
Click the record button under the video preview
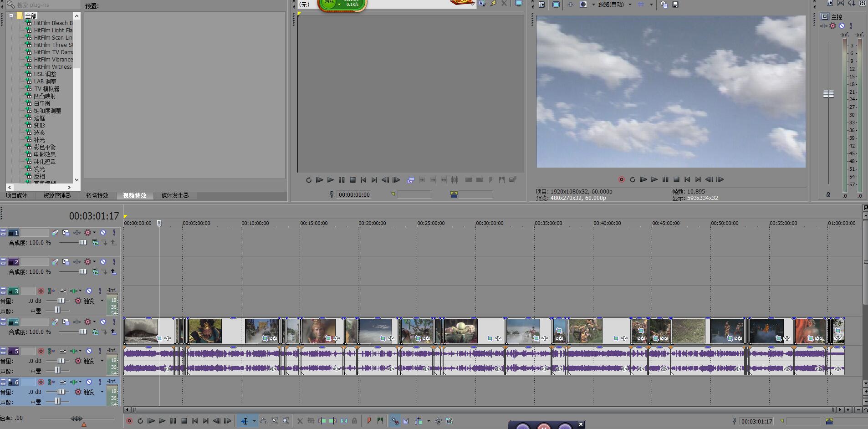pos(622,180)
